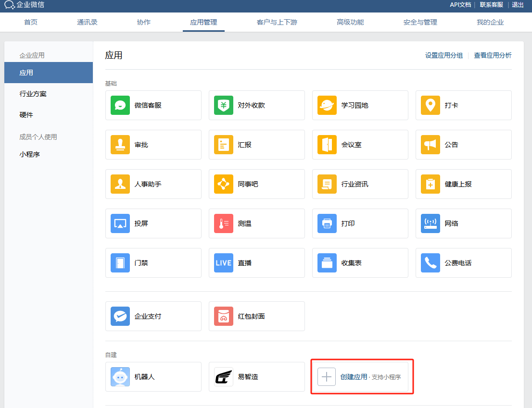The width and height of the screenshot is (532, 408).
Task: Open the 客户与上下游 tab
Action: (277, 23)
